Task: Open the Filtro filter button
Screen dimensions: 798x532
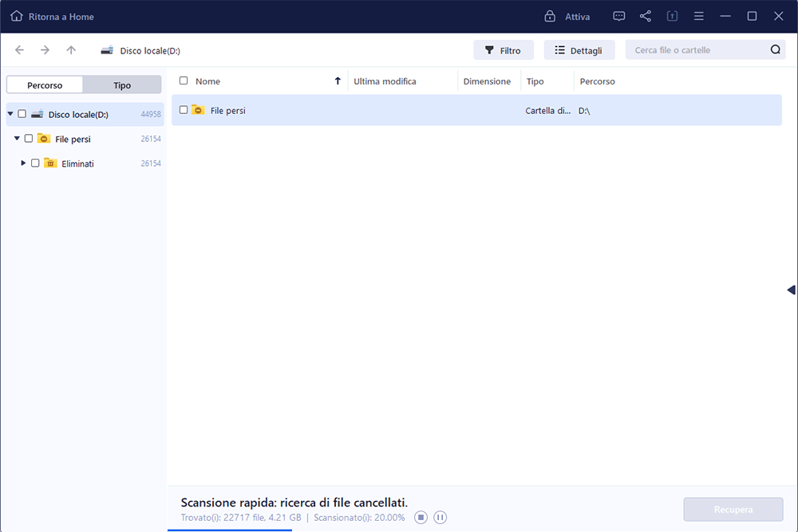Action: click(x=503, y=50)
